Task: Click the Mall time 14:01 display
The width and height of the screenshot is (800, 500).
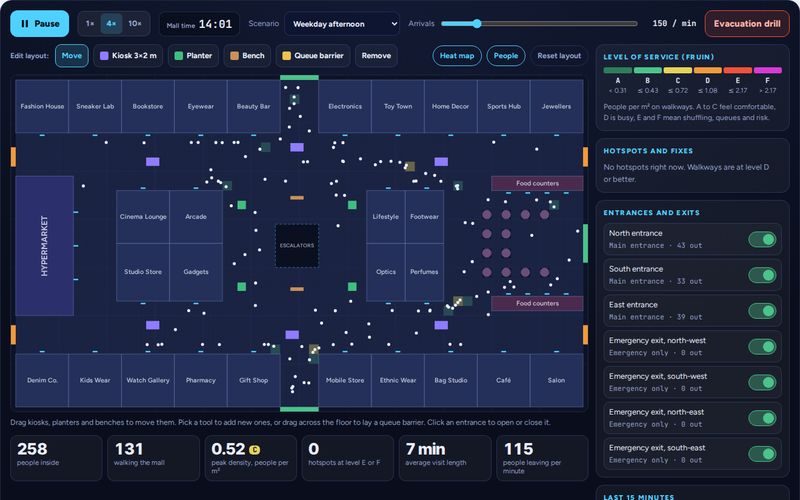Action: tap(199, 24)
